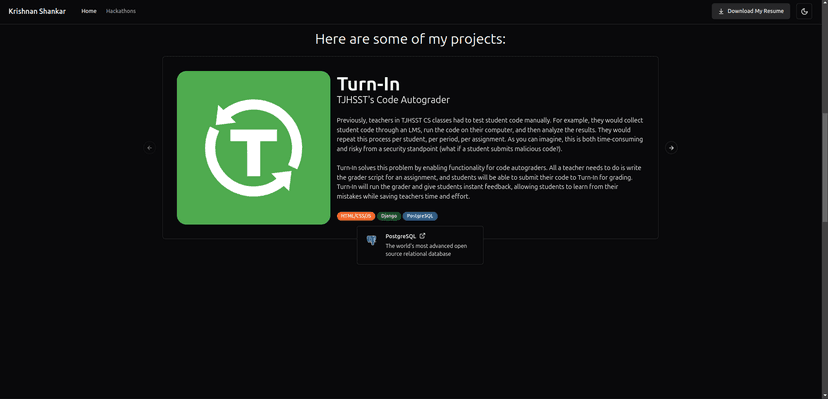Click the PostgreSQL elephant logo in the popup
The width and height of the screenshot is (828, 399).
[371, 240]
